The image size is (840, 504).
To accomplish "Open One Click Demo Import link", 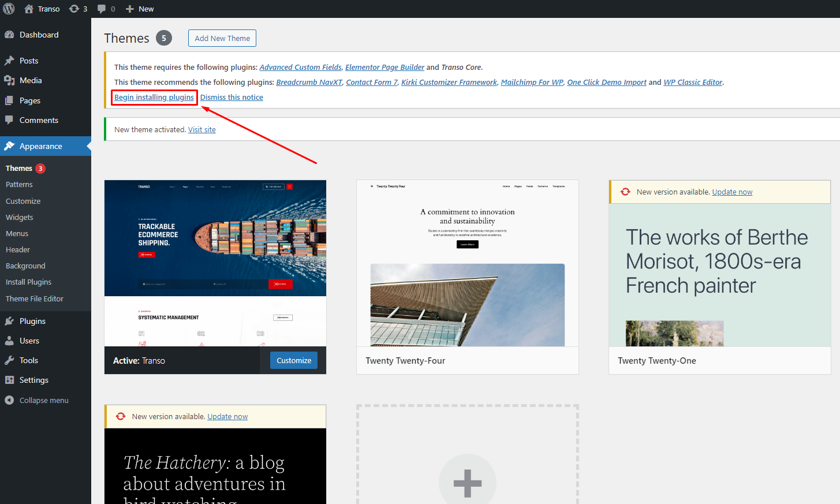I will coord(607,82).
